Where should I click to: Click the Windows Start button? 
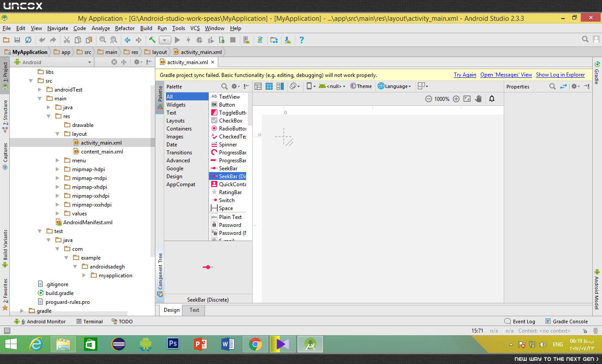pos(11,344)
